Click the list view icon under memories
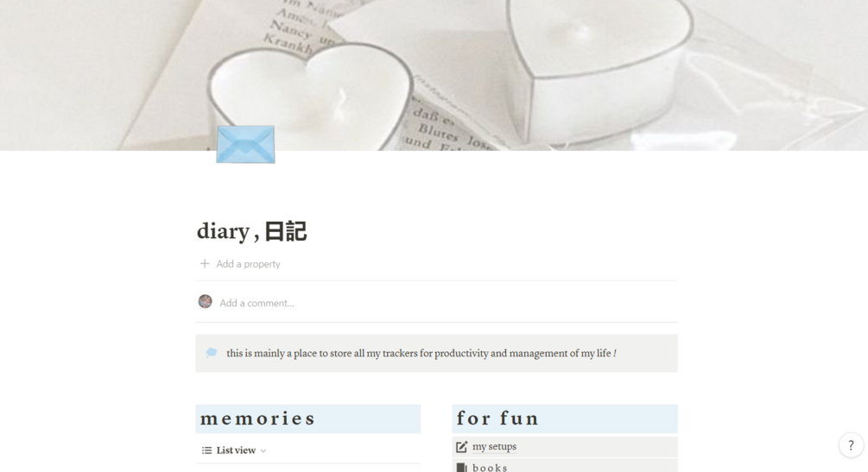The height and width of the screenshot is (472, 868). 207,450
